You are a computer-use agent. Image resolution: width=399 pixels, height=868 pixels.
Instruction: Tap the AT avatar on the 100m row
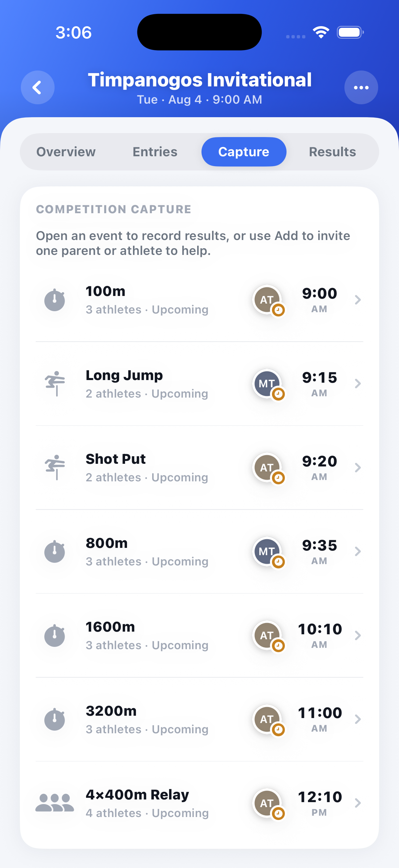click(267, 300)
